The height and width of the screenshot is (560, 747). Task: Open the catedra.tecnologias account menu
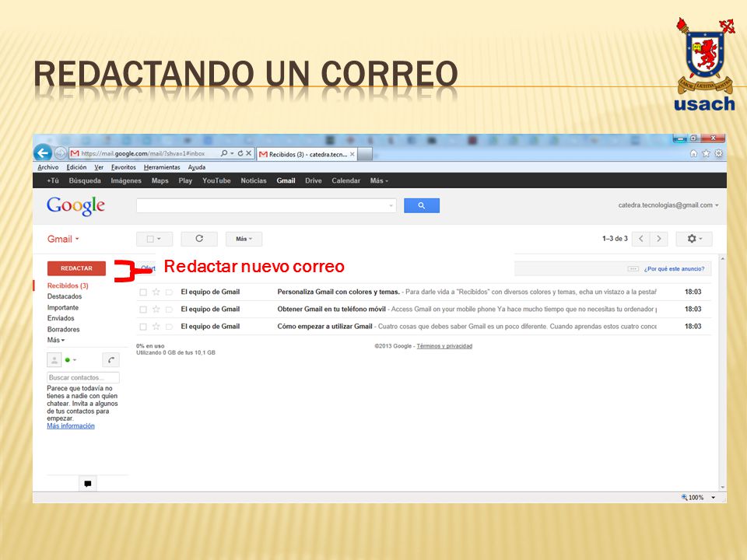point(668,205)
